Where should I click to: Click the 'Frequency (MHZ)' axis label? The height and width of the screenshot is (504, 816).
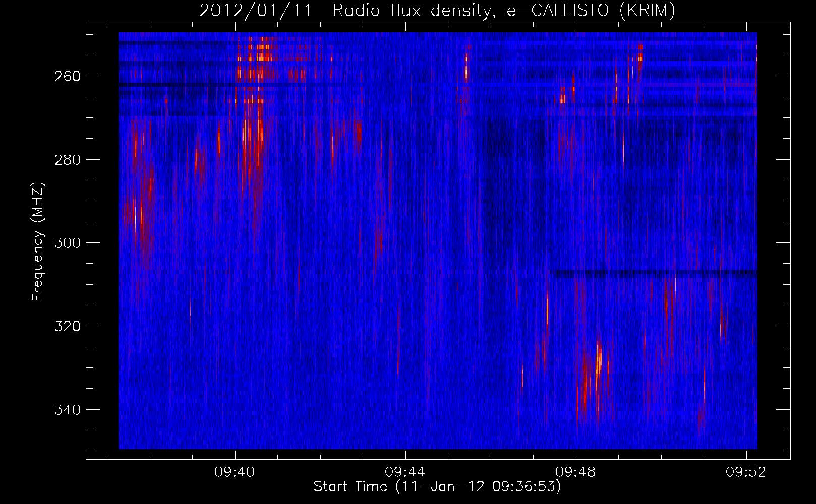click(x=38, y=242)
